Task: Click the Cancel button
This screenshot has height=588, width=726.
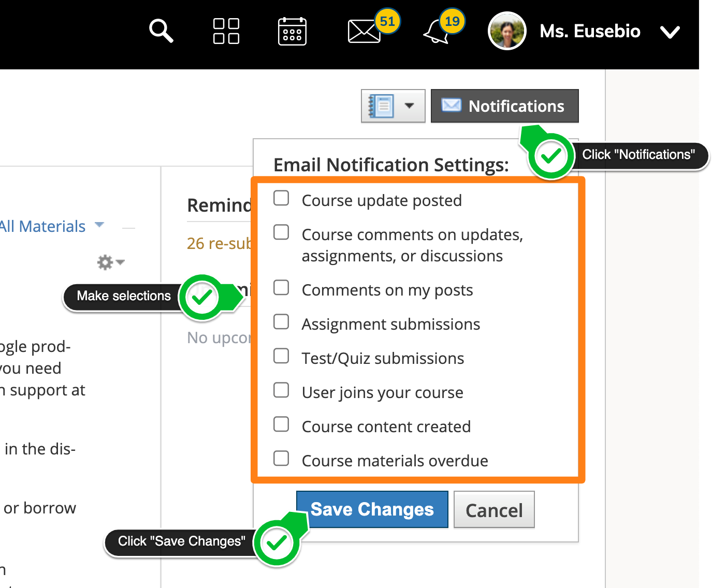Action: point(494,510)
